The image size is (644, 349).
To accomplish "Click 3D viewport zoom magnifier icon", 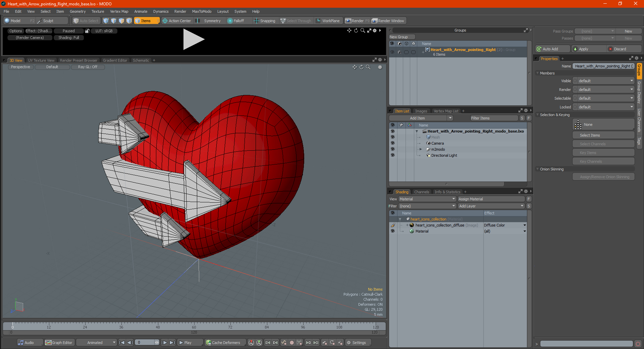I will (x=368, y=67).
